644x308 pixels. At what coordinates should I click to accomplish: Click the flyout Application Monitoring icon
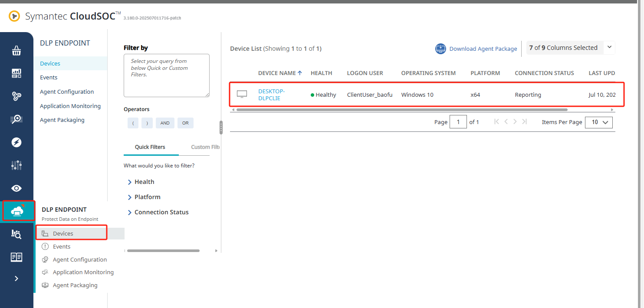45,272
